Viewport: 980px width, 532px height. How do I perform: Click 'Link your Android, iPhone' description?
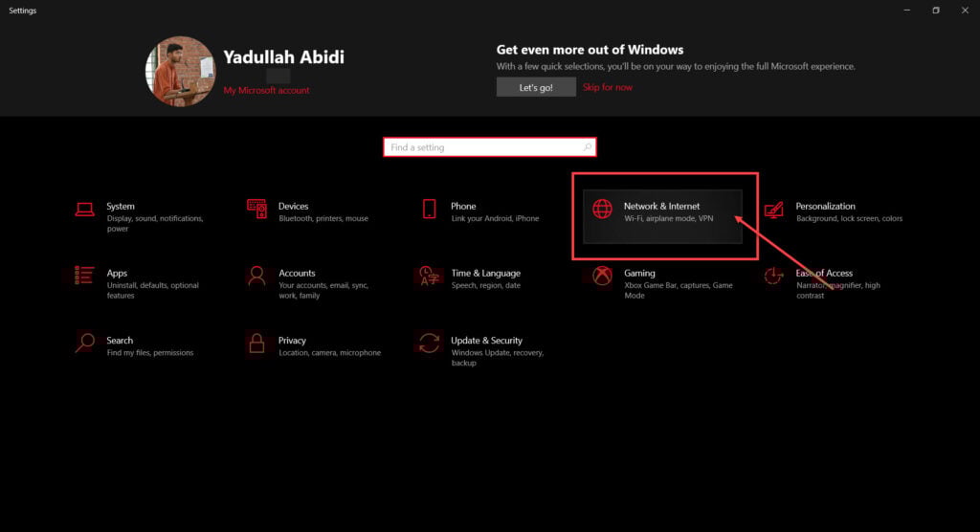(x=495, y=218)
